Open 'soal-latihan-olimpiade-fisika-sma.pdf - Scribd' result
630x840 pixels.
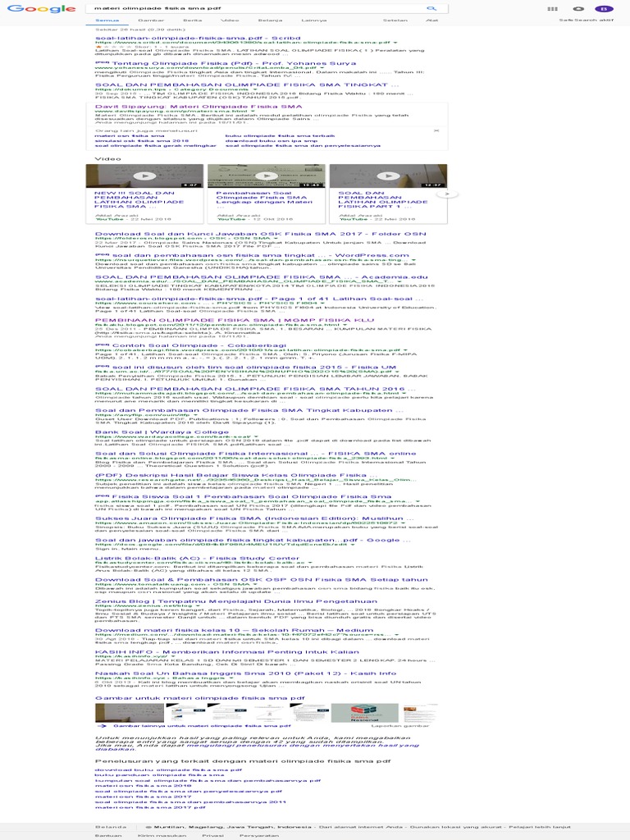click(x=198, y=38)
